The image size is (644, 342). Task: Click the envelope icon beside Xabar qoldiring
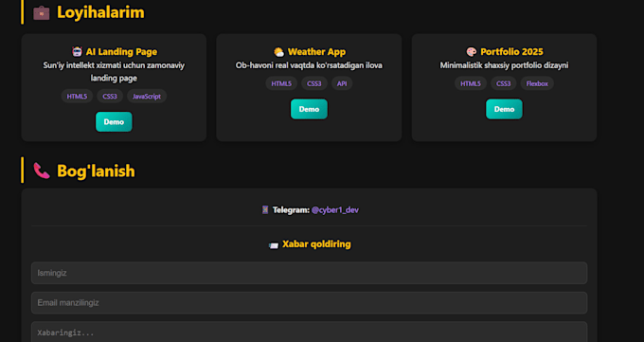coord(274,245)
